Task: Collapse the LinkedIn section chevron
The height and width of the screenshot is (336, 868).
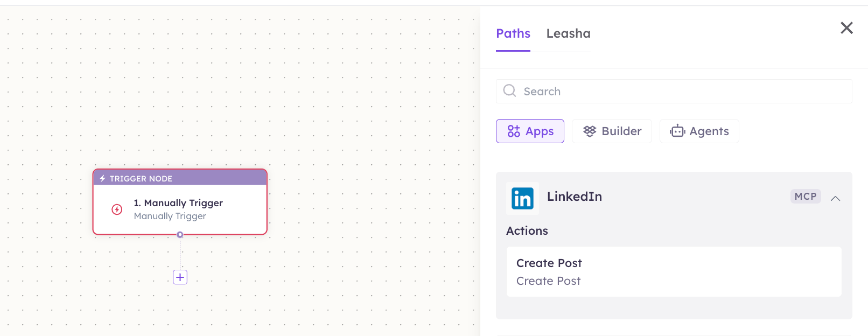Action: pyautogui.click(x=835, y=198)
